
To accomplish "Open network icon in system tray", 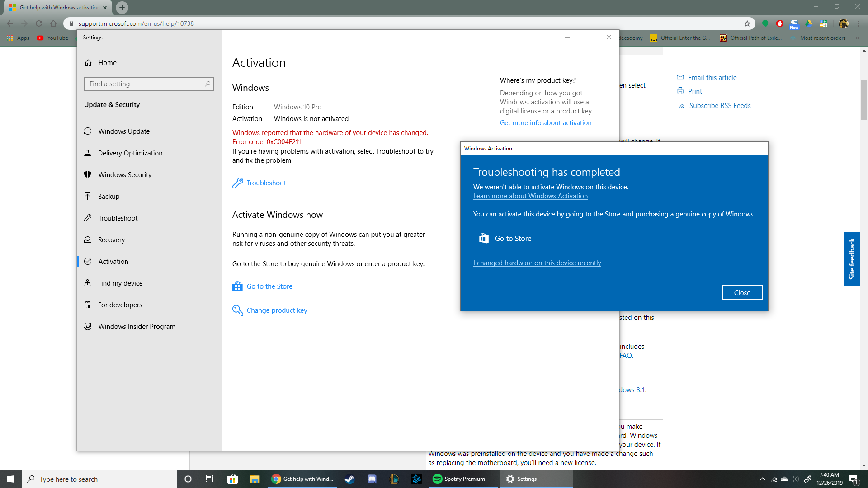I will tap(774, 479).
